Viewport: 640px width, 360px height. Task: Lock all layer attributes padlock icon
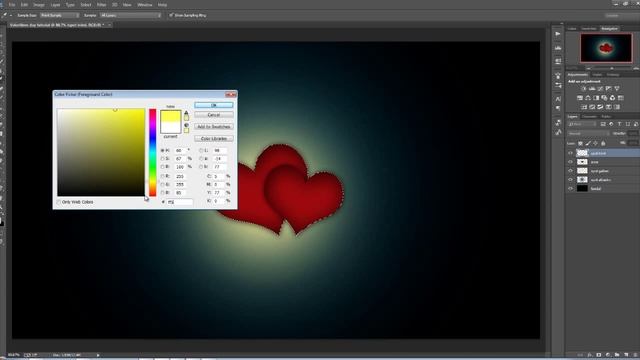click(x=603, y=143)
